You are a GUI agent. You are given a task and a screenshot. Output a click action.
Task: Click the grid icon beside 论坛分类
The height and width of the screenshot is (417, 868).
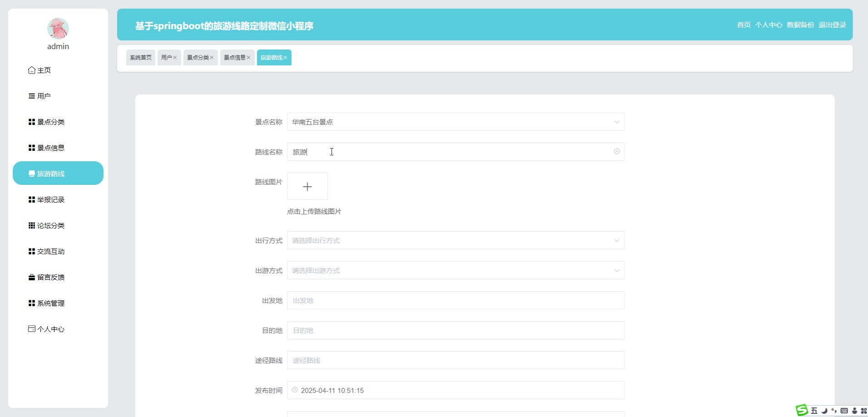[x=32, y=225]
